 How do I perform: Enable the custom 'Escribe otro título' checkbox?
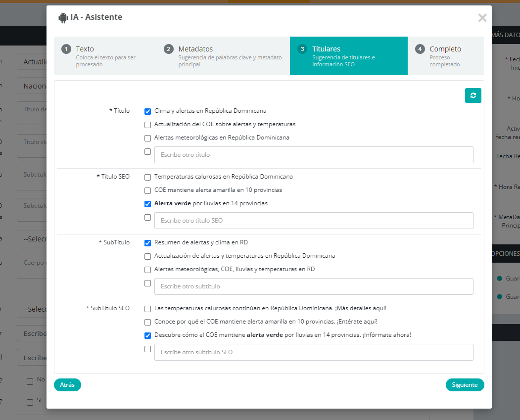coord(147,152)
